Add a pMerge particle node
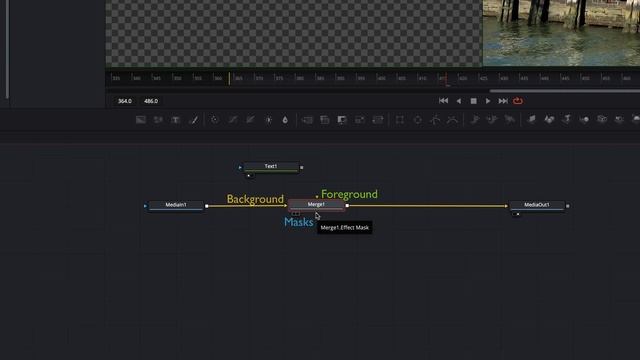The image size is (640, 360). point(492,119)
